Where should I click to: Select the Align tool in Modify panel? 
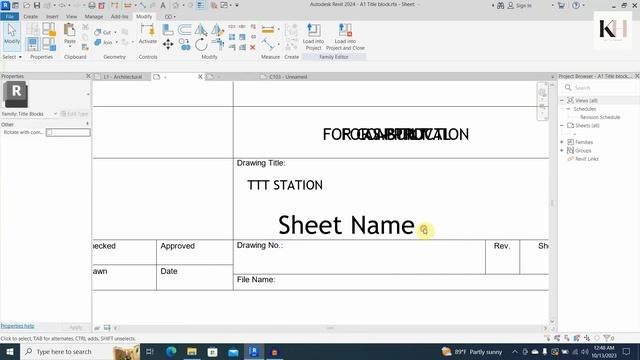click(168, 29)
